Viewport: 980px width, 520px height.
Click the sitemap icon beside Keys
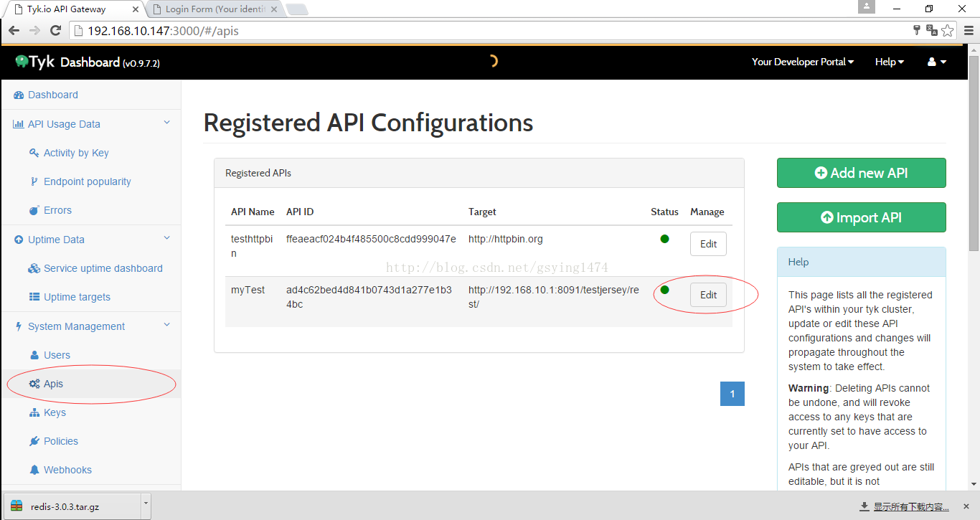coord(34,412)
